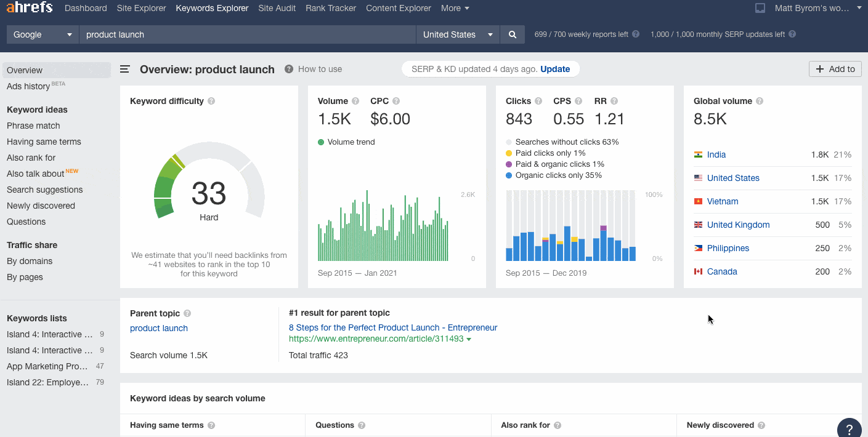Toggle the Volume trend green legend dot
Screen dimensions: 868x437
click(321, 142)
